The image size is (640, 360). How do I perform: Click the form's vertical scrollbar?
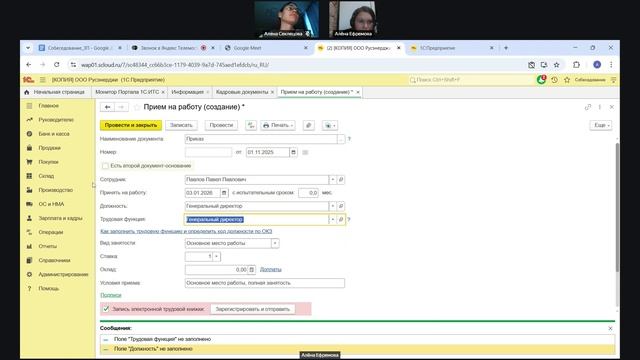[617, 206]
